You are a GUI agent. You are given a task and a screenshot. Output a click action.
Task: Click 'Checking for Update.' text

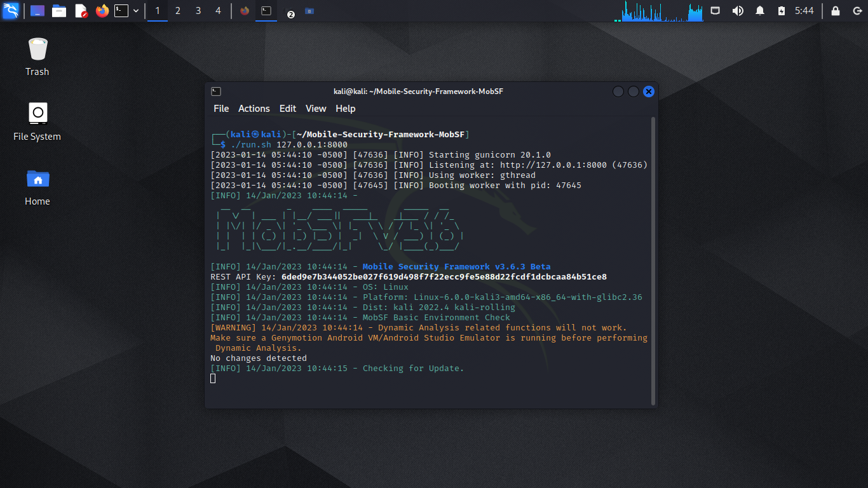click(x=414, y=369)
